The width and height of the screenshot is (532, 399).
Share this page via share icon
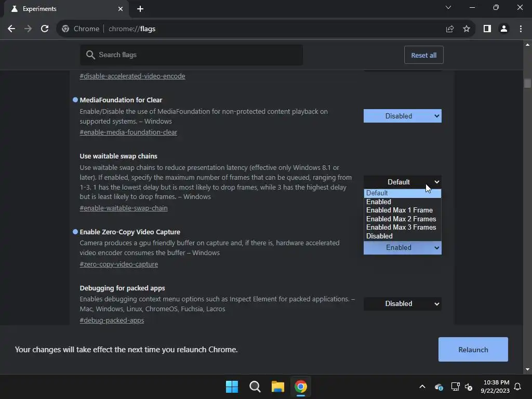point(449,29)
